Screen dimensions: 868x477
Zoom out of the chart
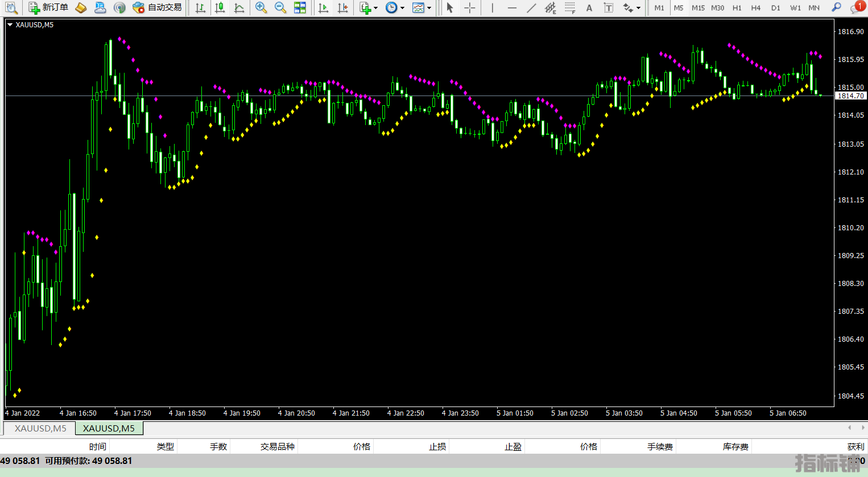[x=280, y=8]
